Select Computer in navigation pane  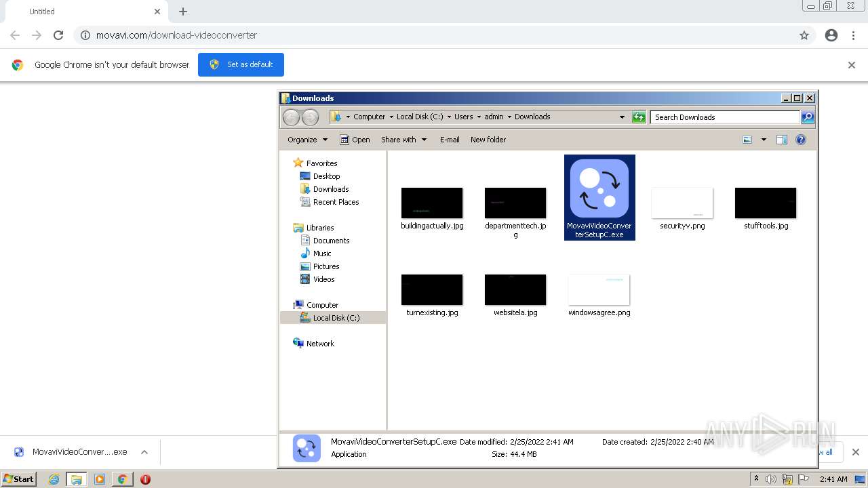322,305
